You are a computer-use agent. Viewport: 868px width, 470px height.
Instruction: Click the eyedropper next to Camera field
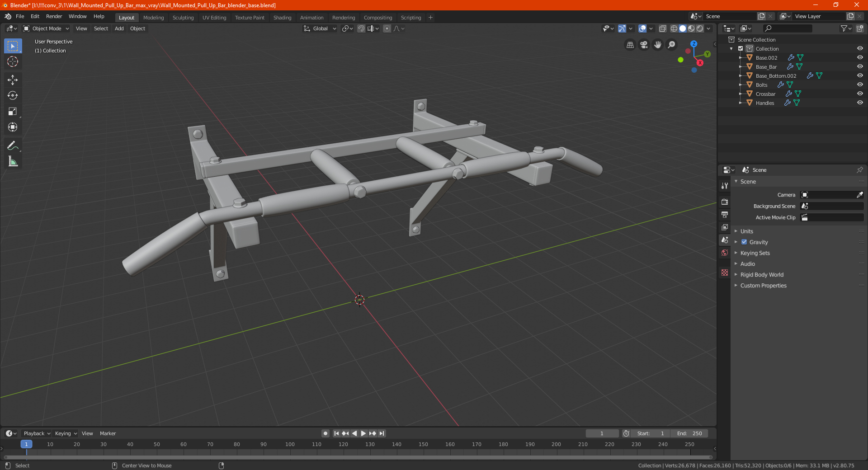pyautogui.click(x=859, y=195)
